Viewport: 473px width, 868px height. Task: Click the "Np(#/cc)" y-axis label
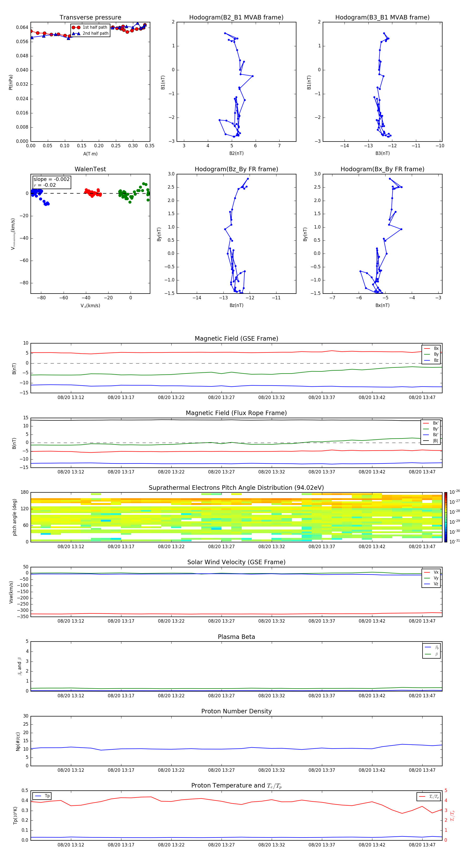pyautogui.click(x=18, y=741)
